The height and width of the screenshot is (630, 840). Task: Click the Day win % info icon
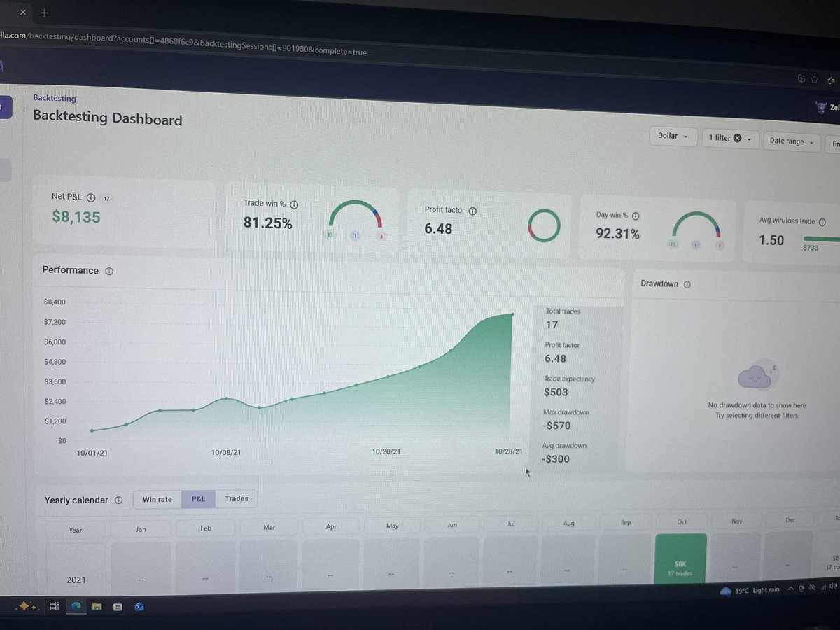coord(636,216)
